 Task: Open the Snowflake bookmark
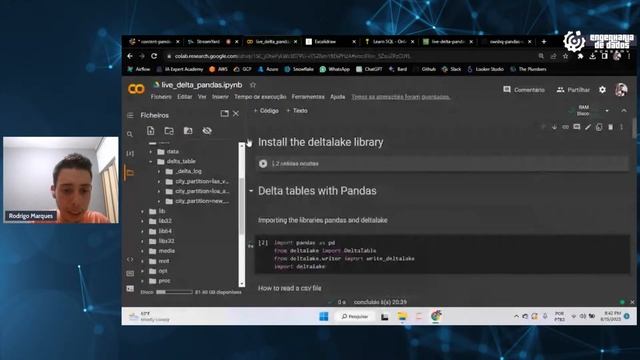299,69
